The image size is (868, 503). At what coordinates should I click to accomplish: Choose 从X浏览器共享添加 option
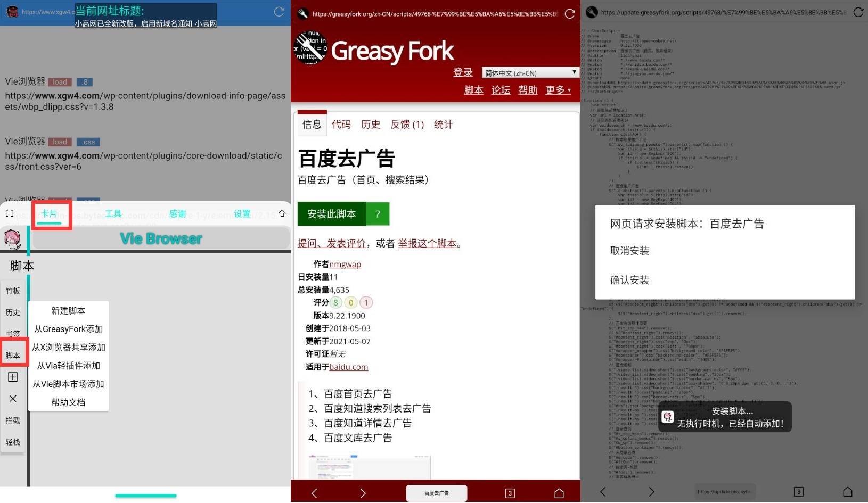68,347
